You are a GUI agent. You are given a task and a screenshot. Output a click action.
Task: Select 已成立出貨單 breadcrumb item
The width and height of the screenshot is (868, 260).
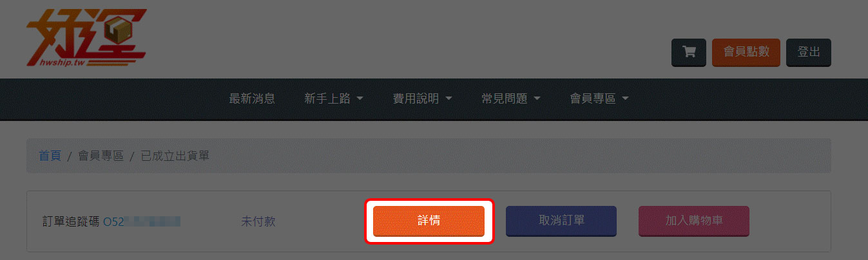[x=175, y=156]
